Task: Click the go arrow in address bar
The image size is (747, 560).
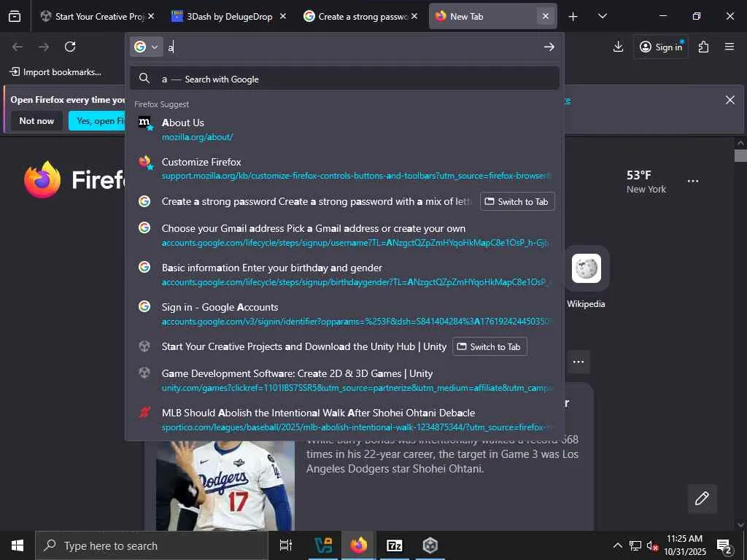Action: point(549,47)
